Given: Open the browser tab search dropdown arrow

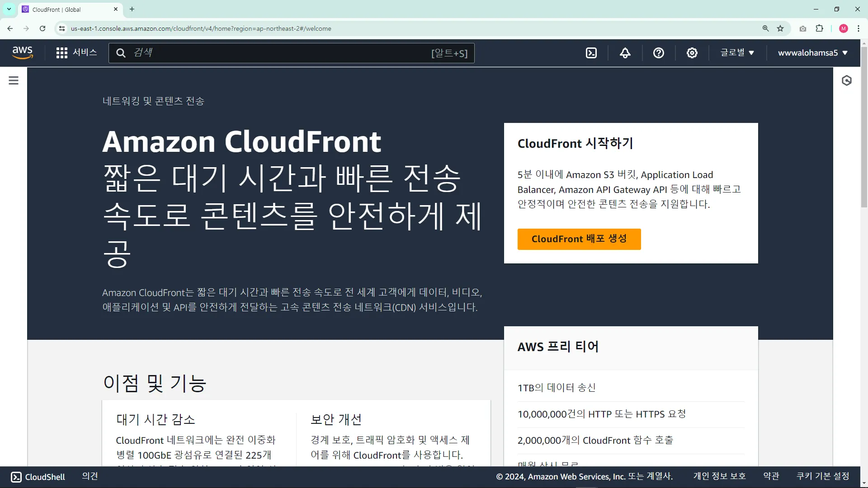Looking at the screenshot, I should tap(9, 9).
